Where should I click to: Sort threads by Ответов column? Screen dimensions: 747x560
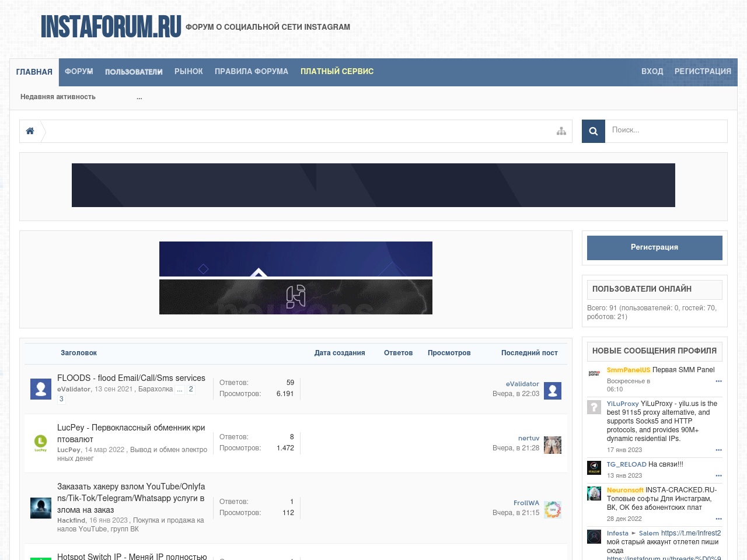(x=399, y=353)
